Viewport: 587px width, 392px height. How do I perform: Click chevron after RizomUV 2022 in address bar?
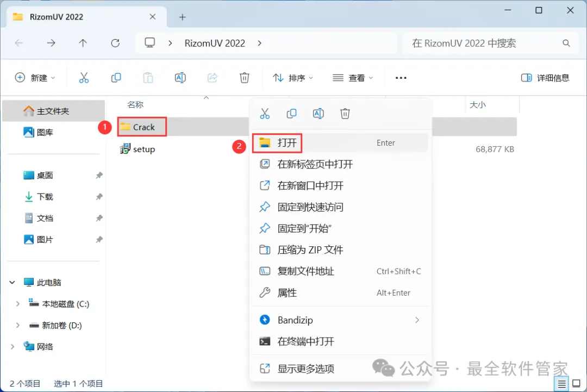tap(259, 43)
